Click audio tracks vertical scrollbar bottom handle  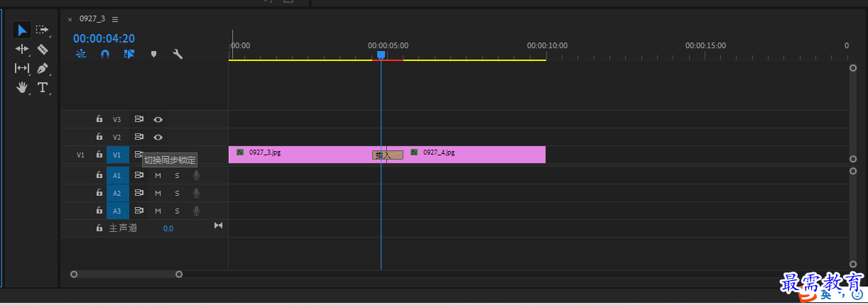853,264
